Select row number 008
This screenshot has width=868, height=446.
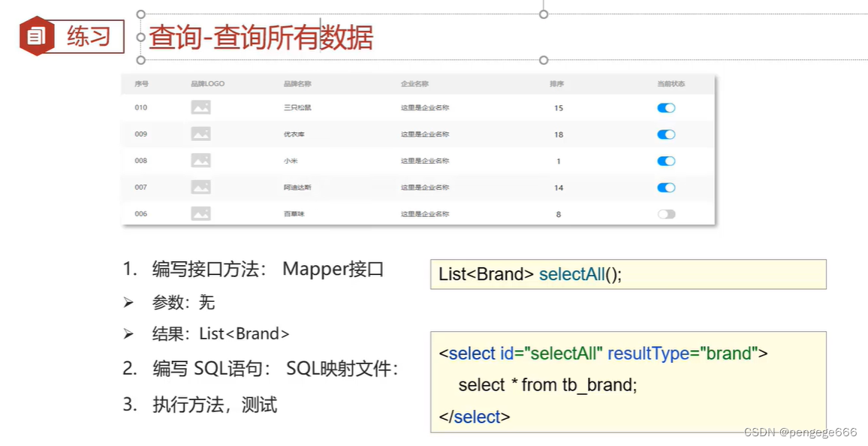[x=140, y=161]
